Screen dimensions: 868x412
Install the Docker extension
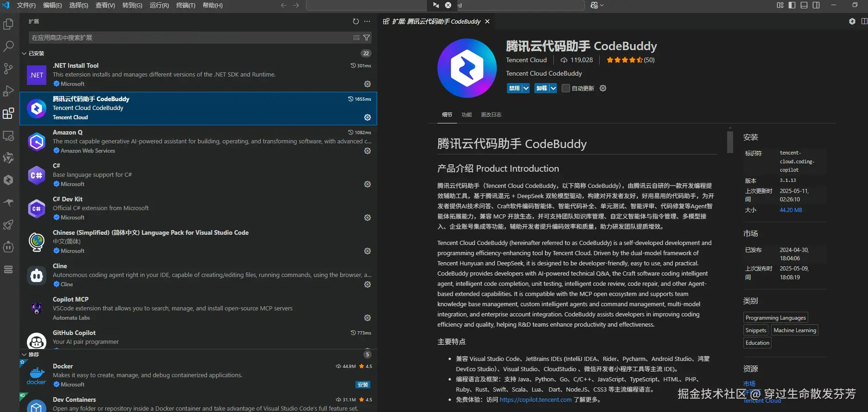(363, 385)
